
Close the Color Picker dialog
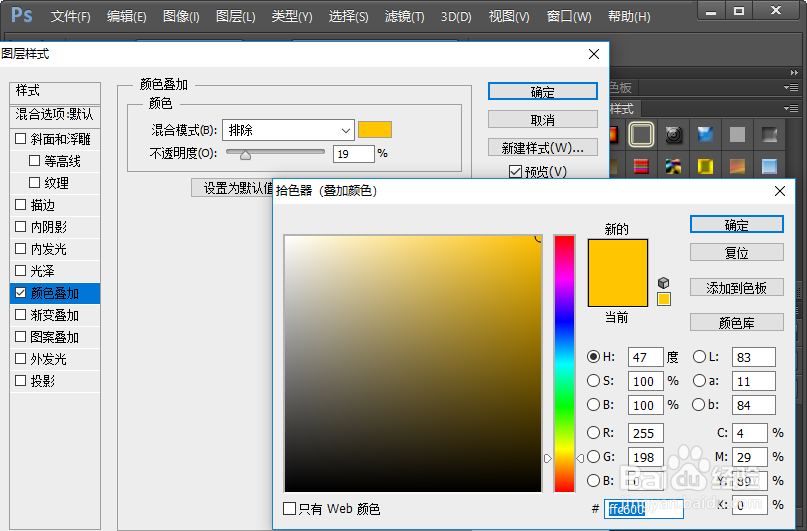click(780, 191)
